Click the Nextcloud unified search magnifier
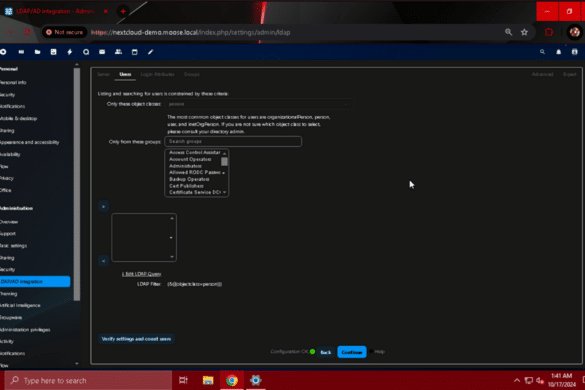Image resolution: width=585 pixels, height=390 pixels. [542, 52]
